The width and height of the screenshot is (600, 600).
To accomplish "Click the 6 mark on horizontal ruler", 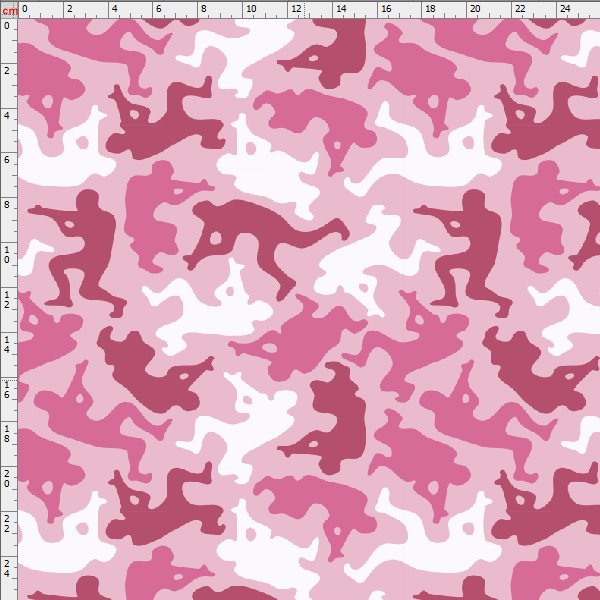I will 159,9.
